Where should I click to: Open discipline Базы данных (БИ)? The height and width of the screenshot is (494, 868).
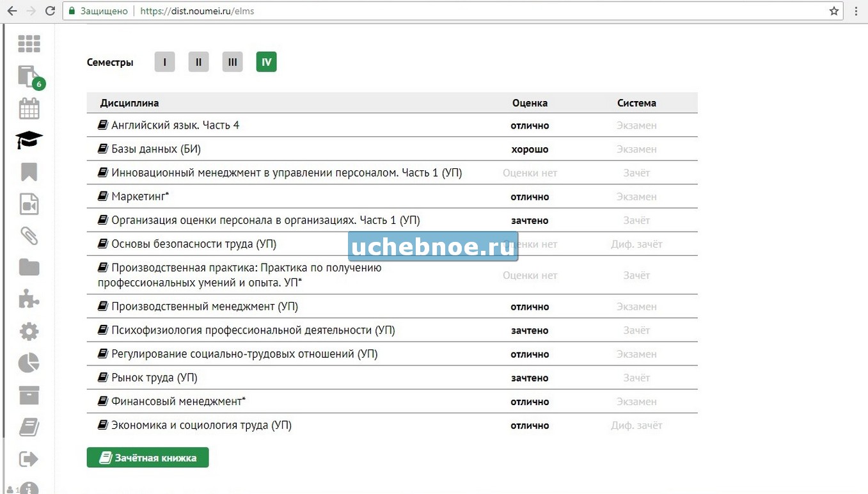tap(155, 149)
